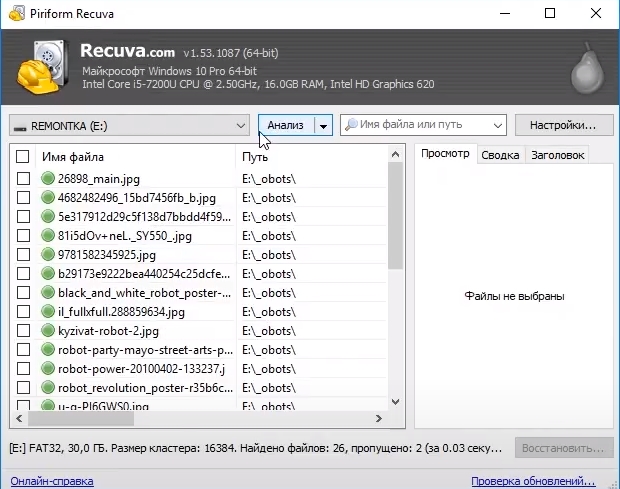Click the green status dot of il_fullxfull.288859634.jpg

point(48,311)
